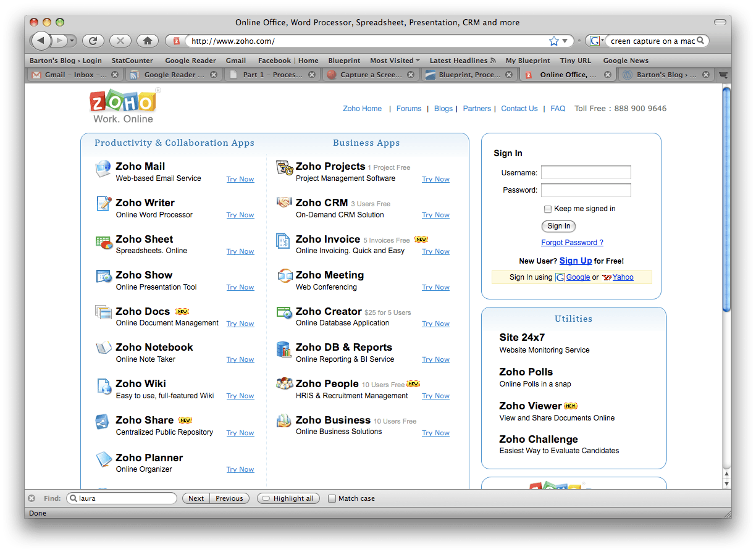756x552 pixels.
Task: Open the URL bar history dropdown arrow
Action: click(x=565, y=41)
